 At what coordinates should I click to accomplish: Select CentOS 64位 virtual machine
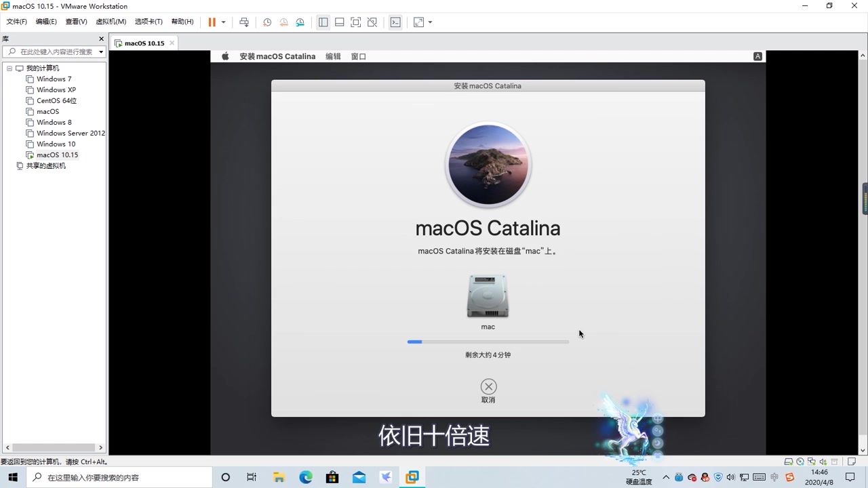[56, 101]
